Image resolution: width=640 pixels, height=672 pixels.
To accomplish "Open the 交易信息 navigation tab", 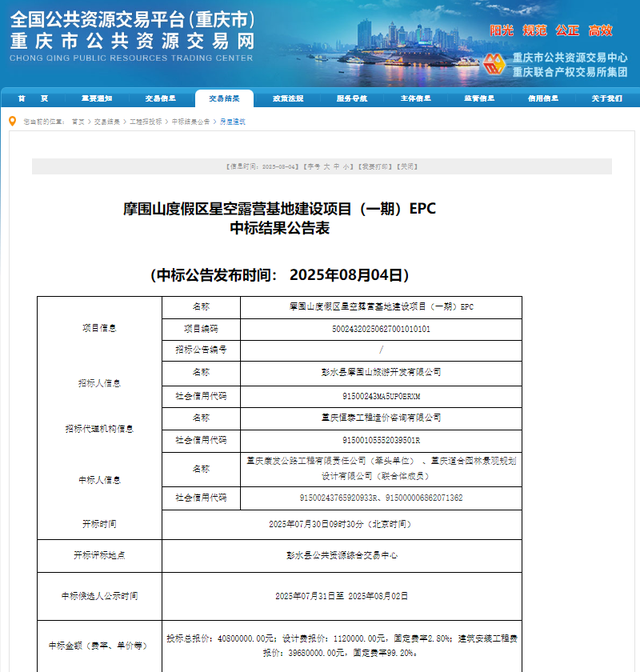I will point(160,99).
